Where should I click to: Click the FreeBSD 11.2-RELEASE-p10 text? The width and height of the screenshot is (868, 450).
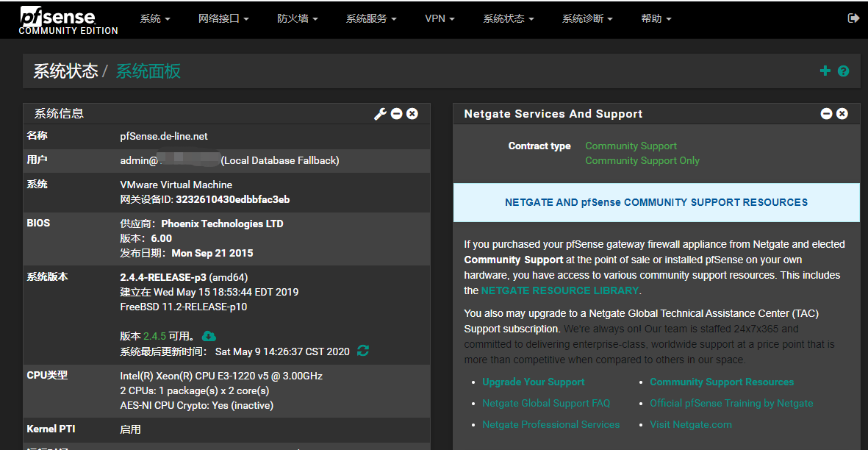point(184,307)
